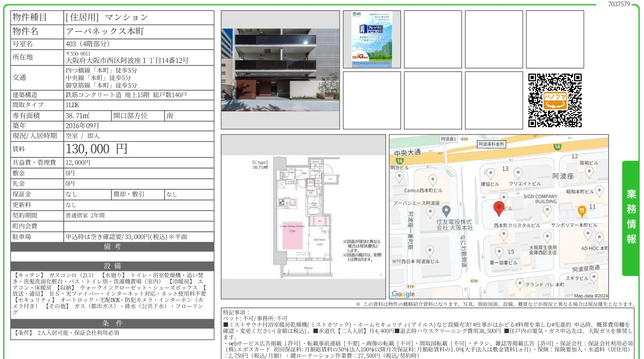Click the map pin for 建協ビル
644x359 pixels.
pyautogui.click(x=491, y=173)
